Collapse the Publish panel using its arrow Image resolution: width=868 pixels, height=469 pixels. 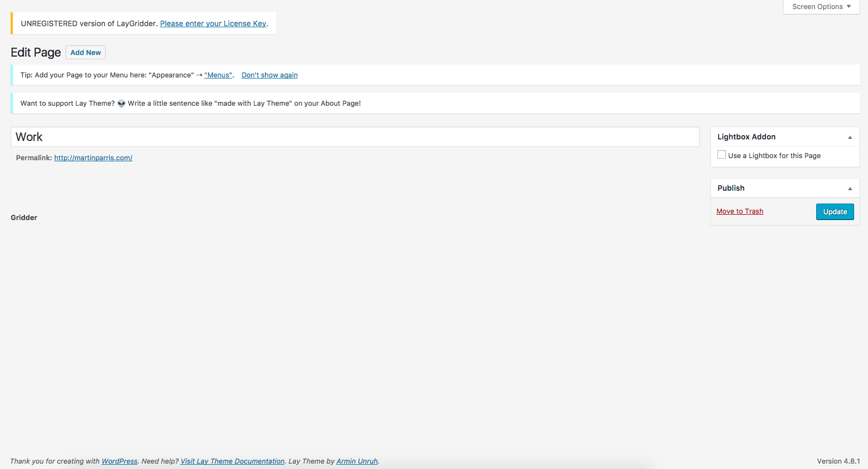[850, 189]
